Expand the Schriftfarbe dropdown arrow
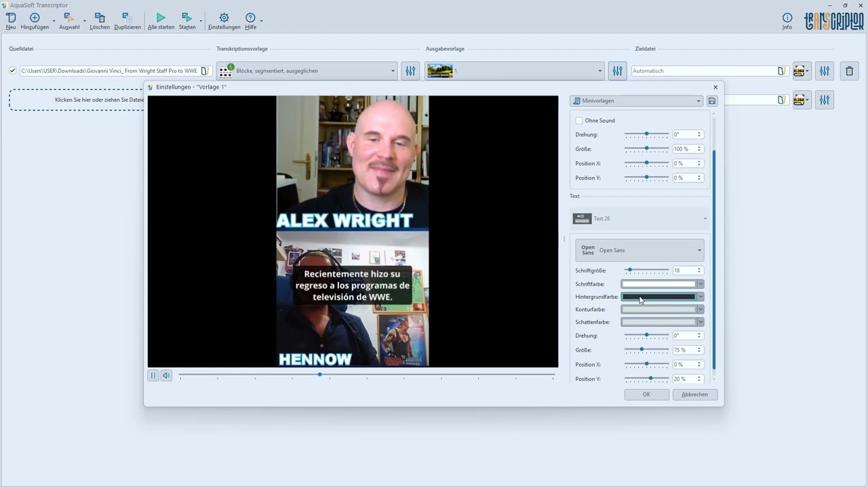The height and width of the screenshot is (488, 868). (701, 284)
